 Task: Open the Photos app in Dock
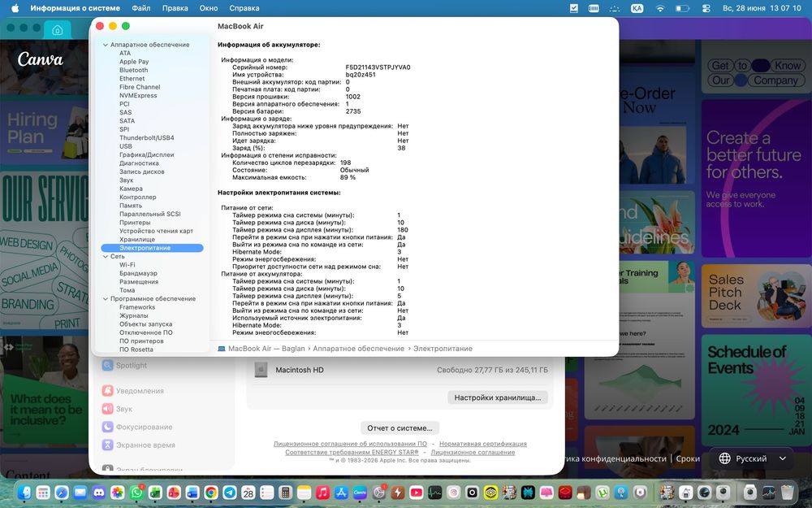tap(118, 492)
